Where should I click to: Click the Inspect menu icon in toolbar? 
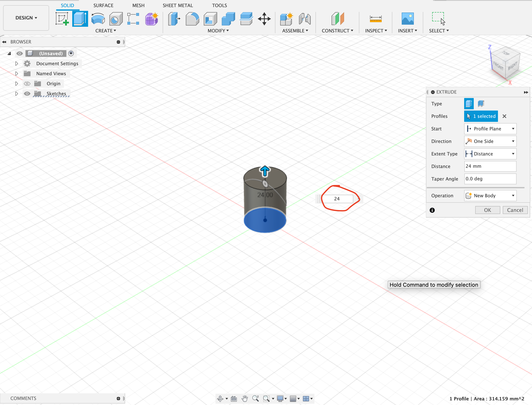click(376, 19)
